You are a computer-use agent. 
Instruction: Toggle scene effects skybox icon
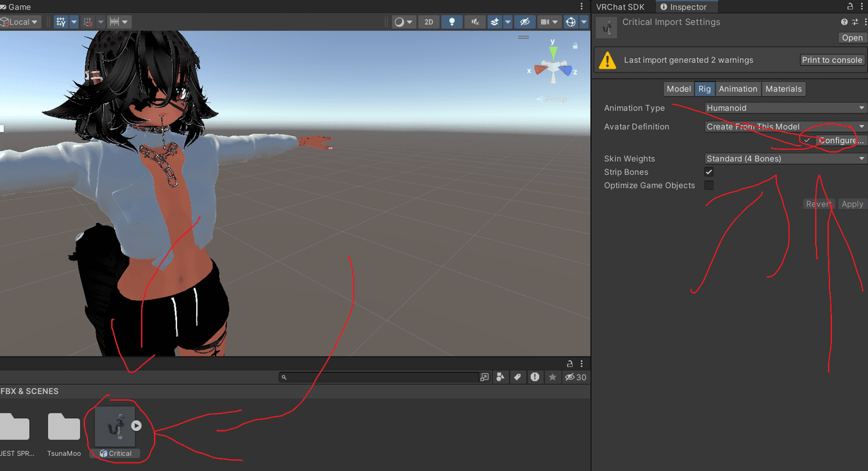(495, 22)
